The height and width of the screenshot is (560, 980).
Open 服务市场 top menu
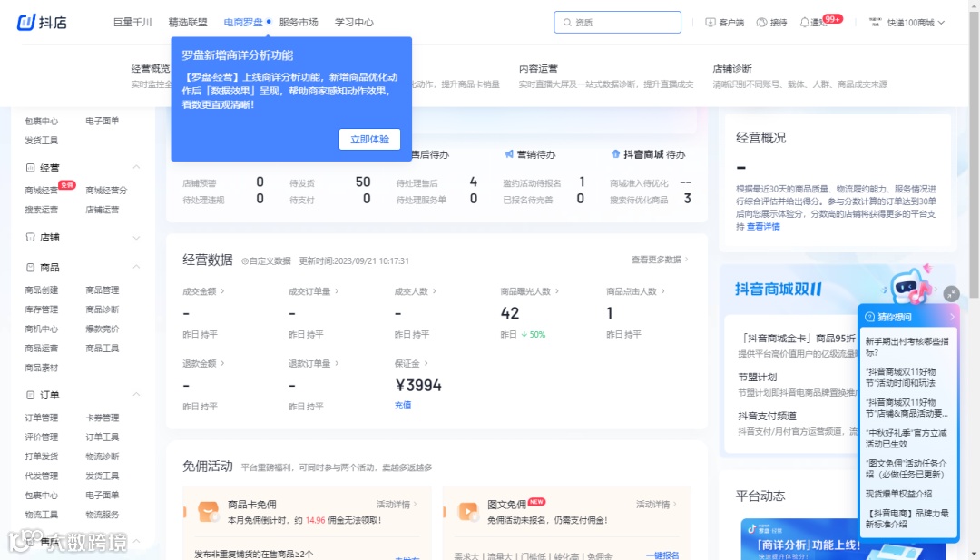299,23
